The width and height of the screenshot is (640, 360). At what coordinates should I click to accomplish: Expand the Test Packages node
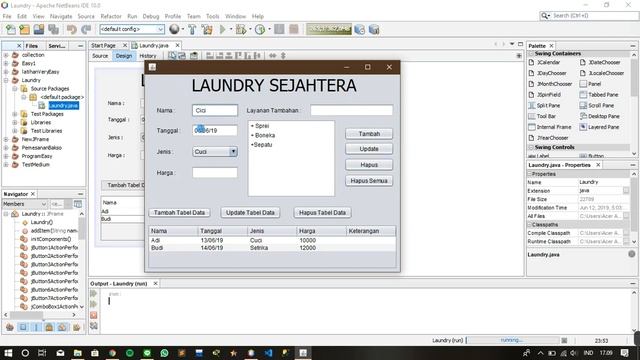tap(15, 114)
